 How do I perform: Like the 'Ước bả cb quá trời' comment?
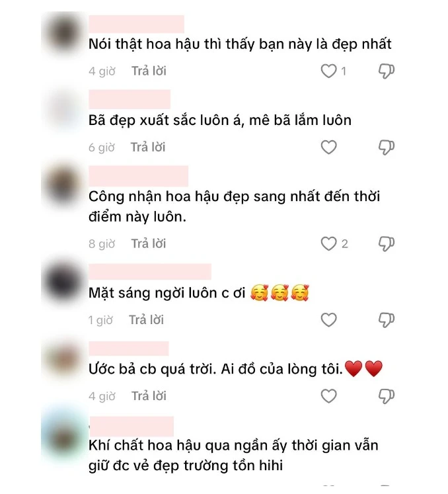(x=328, y=396)
